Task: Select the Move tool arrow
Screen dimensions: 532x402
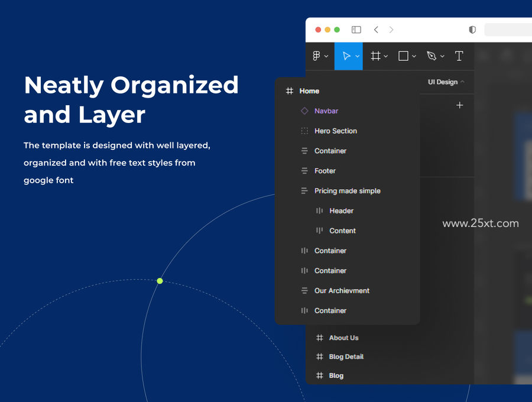Action: (346, 56)
